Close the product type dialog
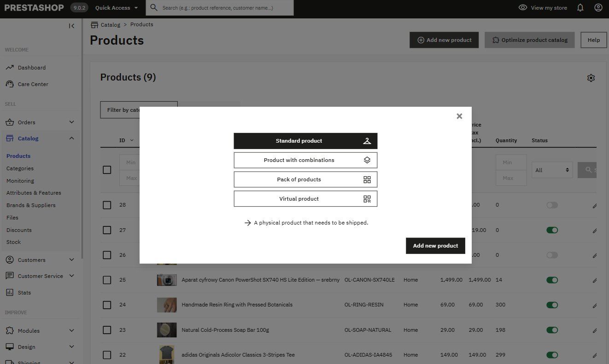The height and width of the screenshot is (364, 609). (459, 116)
